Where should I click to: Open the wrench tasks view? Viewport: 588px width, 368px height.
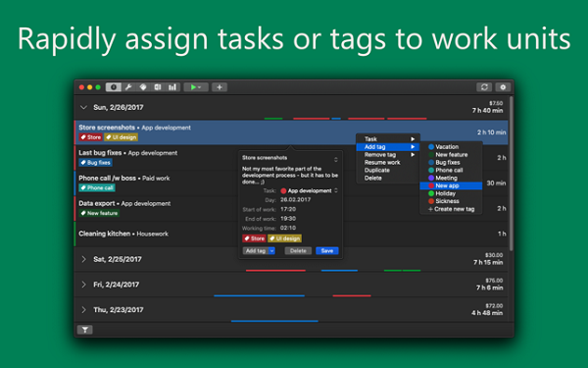(128, 87)
